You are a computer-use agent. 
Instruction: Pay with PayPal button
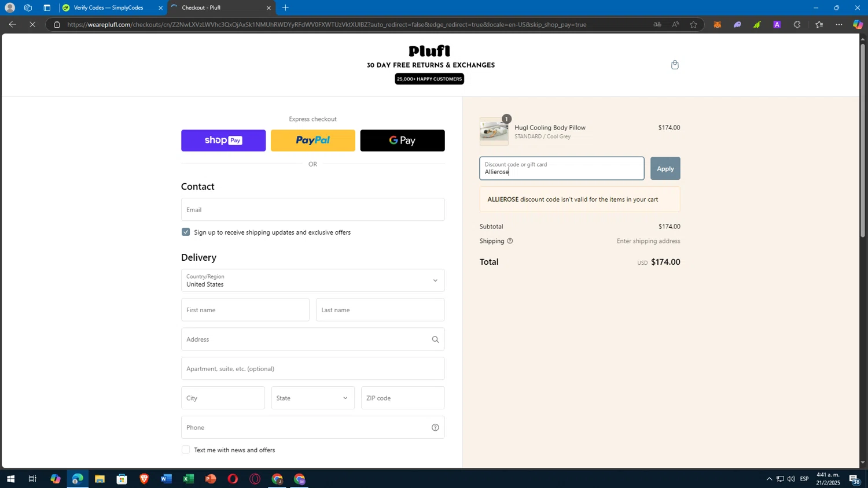pos(313,141)
